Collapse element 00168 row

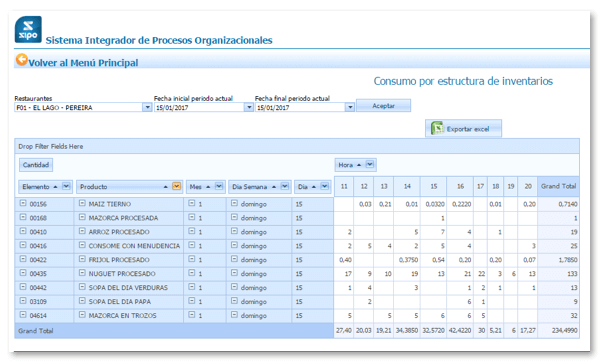pos(23,217)
